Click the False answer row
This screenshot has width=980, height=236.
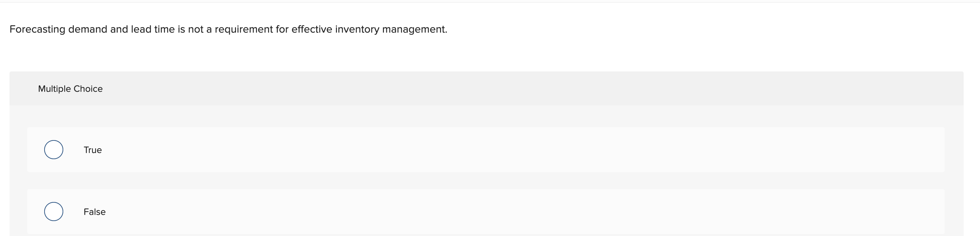click(x=304, y=212)
